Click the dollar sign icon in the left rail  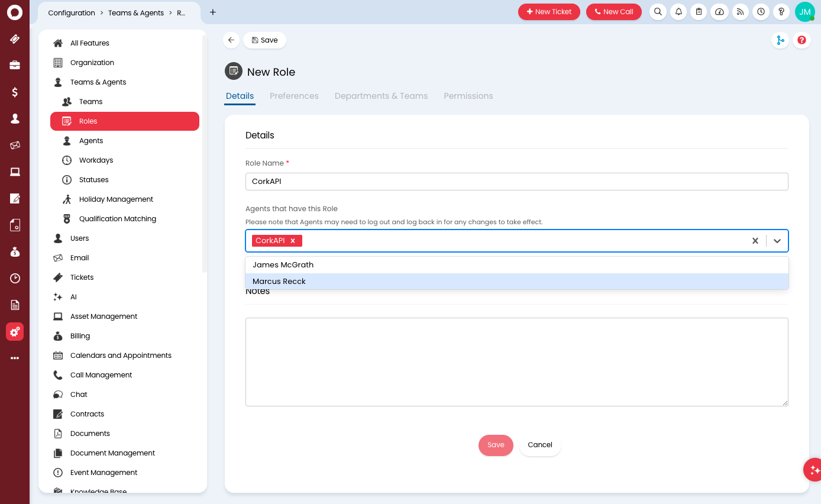(x=15, y=92)
